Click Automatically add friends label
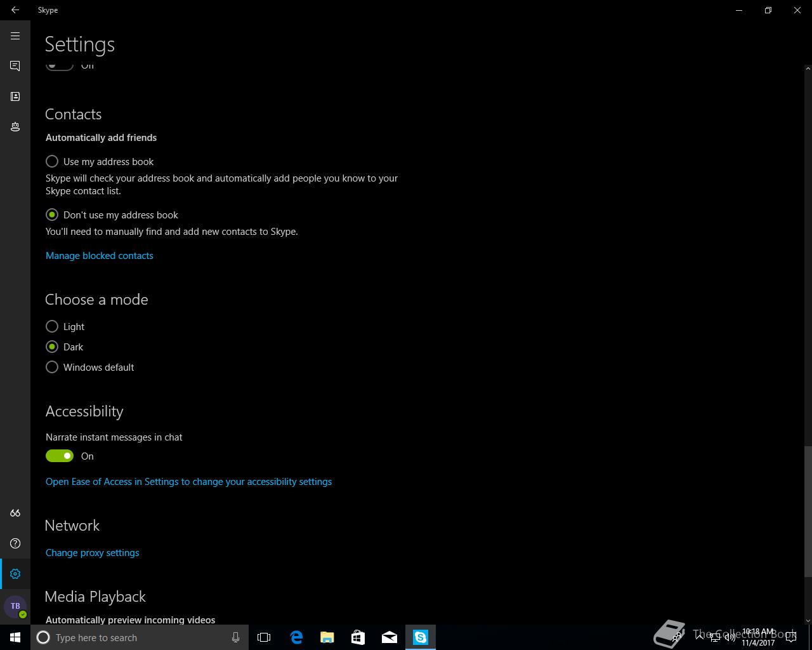The height and width of the screenshot is (650, 812). tap(101, 137)
